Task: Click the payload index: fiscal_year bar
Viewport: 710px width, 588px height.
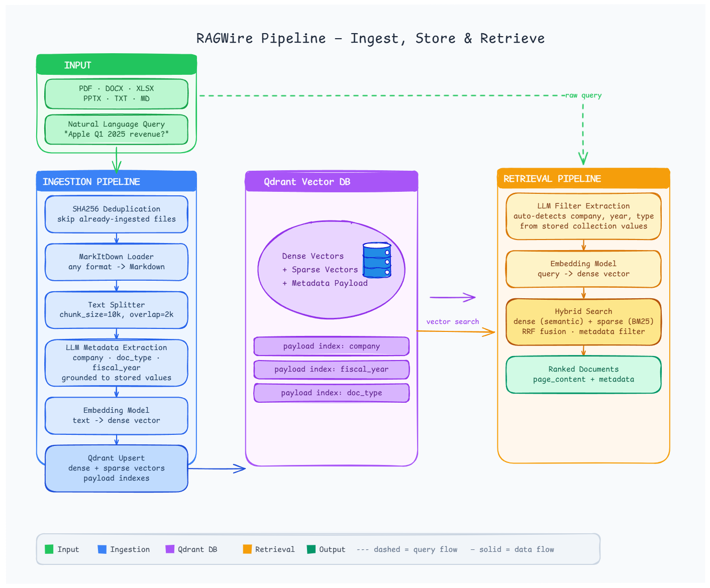Action: point(332,370)
